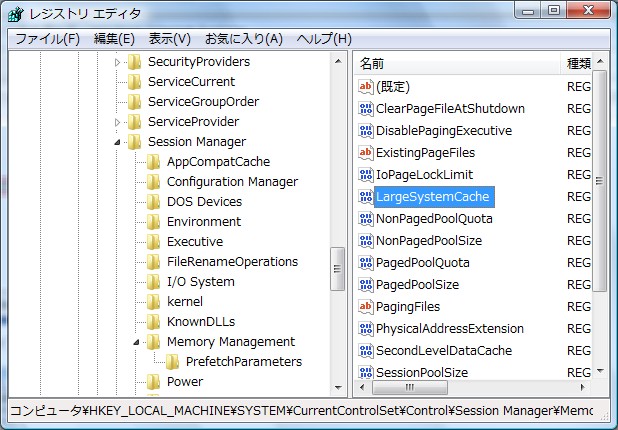This screenshot has height=430, width=618.
Task: Open the ファイル(F) menu
Action: pos(47,39)
